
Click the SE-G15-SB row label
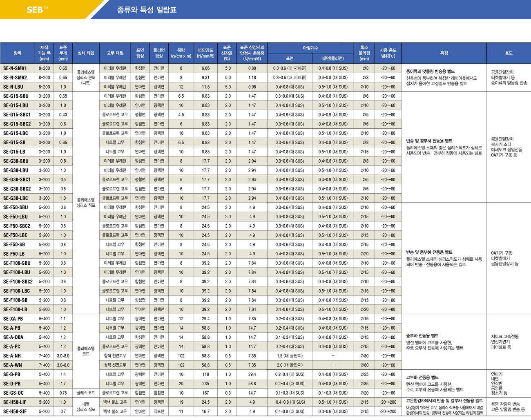click(x=14, y=143)
